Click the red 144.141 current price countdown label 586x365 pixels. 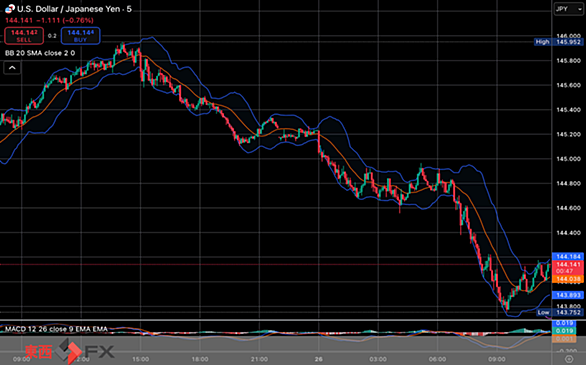pyautogui.click(x=568, y=267)
